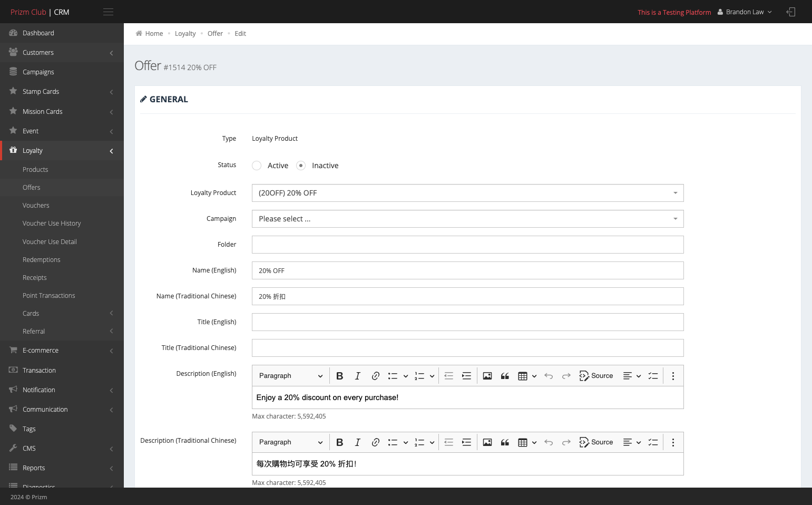812x505 pixels.
Task: Expand Customers sidebar section
Action: 62,53
